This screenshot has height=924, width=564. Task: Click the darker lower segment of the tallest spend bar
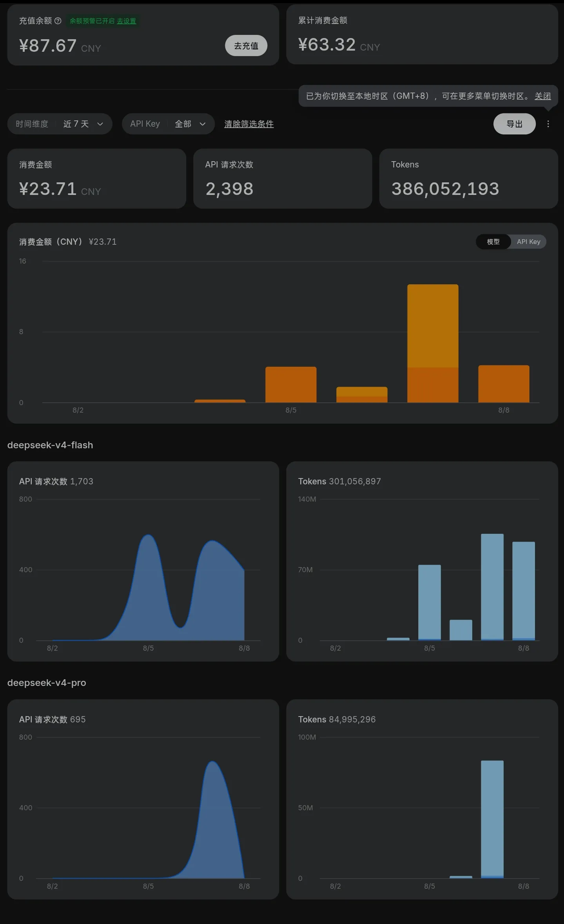433,385
